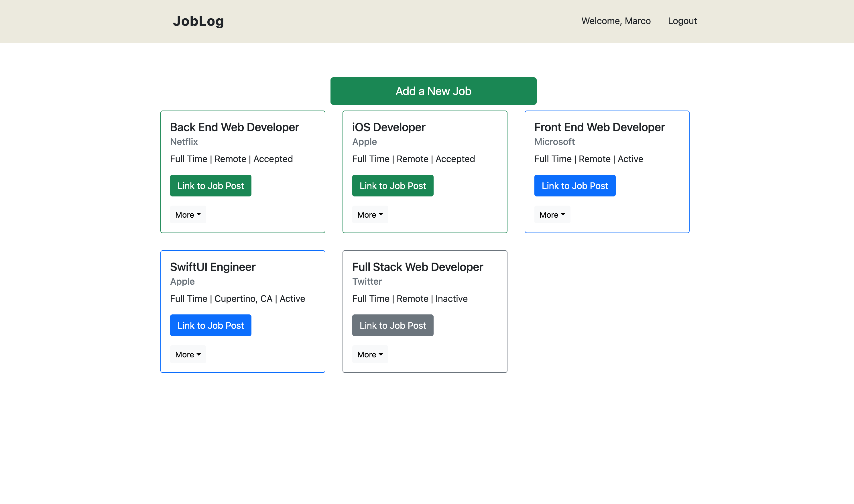Open the Twitter Full Stack job post
This screenshot has width=854, height=504.
click(x=393, y=325)
